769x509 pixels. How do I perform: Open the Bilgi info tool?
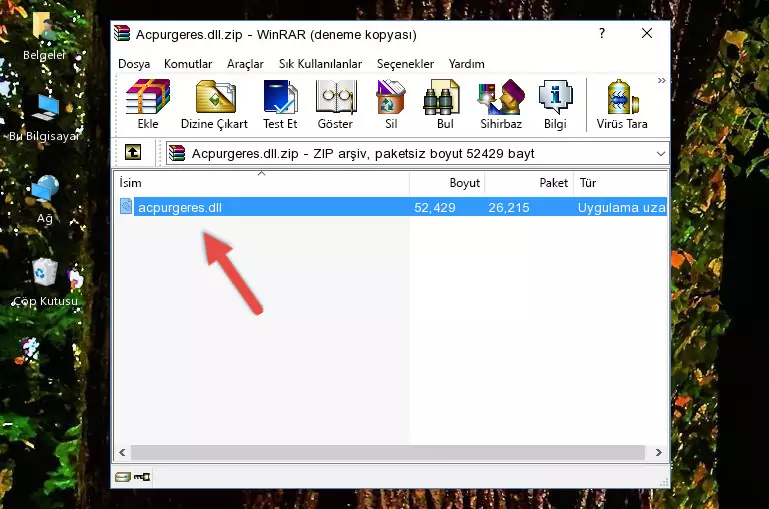555,104
